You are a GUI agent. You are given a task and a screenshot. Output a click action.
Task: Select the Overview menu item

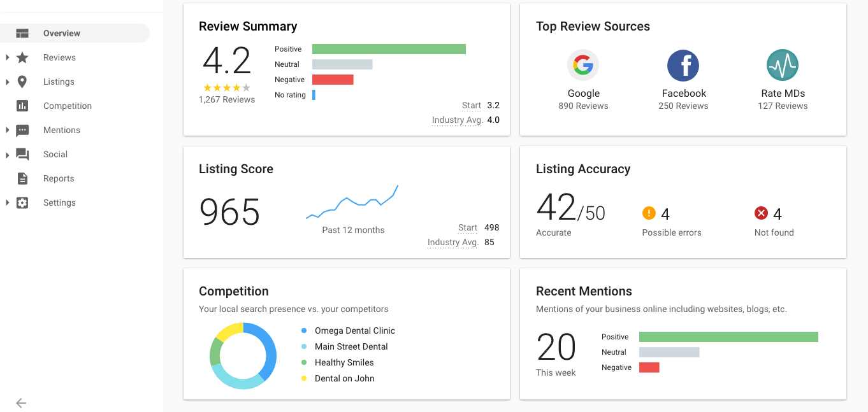[x=75, y=33]
